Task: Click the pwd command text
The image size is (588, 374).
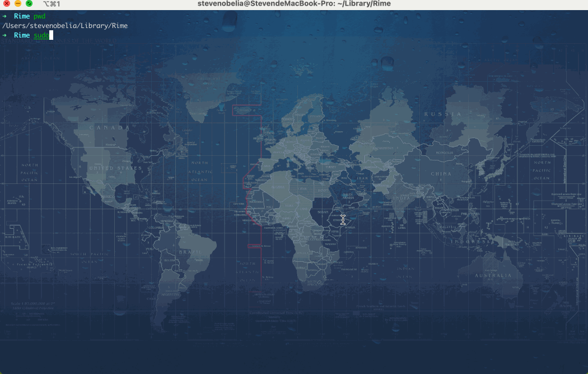Action: tap(39, 16)
